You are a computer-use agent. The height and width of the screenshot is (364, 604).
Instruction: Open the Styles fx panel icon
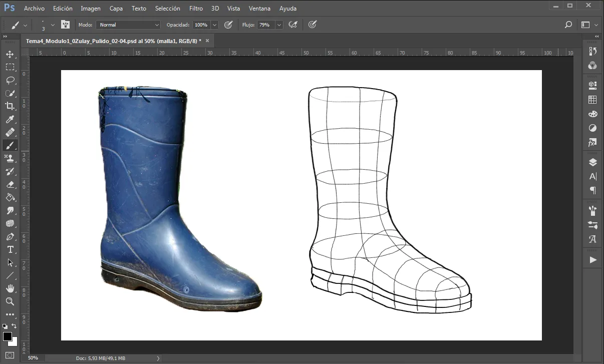(x=593, y=143)
